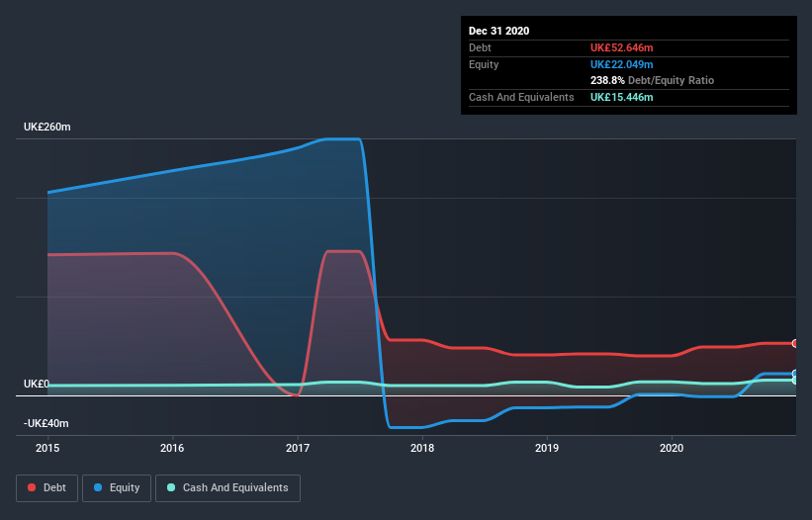Select the 2016 x-axis label

click(x=172, y=448)
